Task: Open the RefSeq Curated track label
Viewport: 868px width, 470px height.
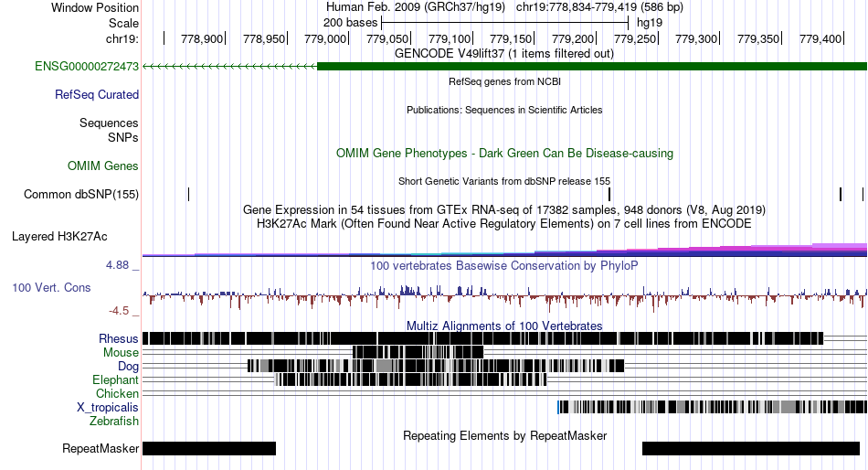Action: (x=96, y=95)
